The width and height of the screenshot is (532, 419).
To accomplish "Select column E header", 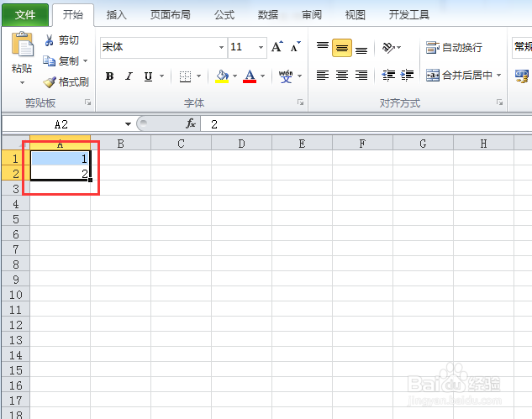I will 302,144.
